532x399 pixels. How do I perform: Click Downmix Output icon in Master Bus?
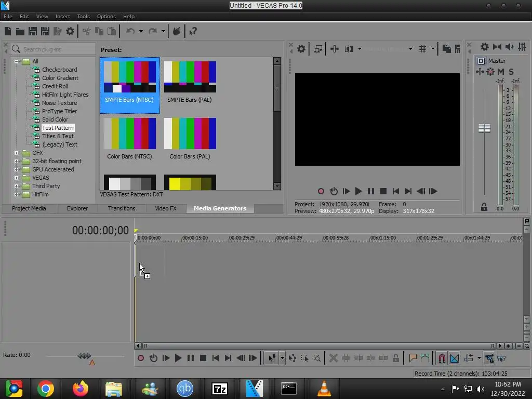pos(497,47)
